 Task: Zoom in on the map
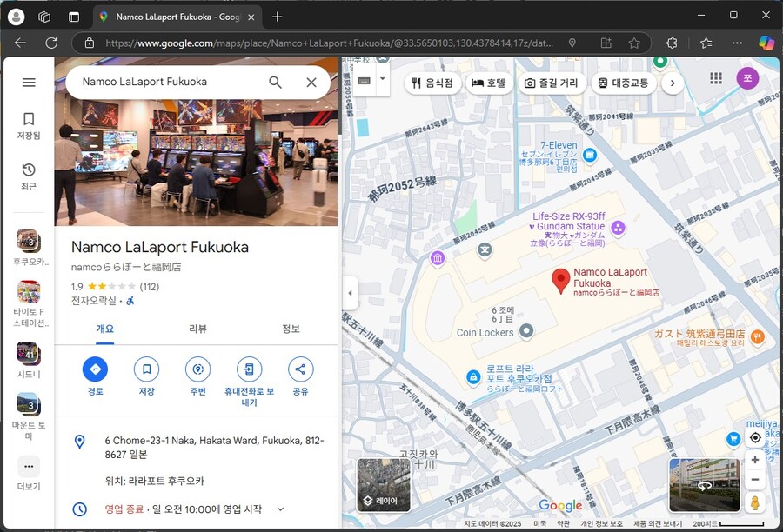click(755, 460)
